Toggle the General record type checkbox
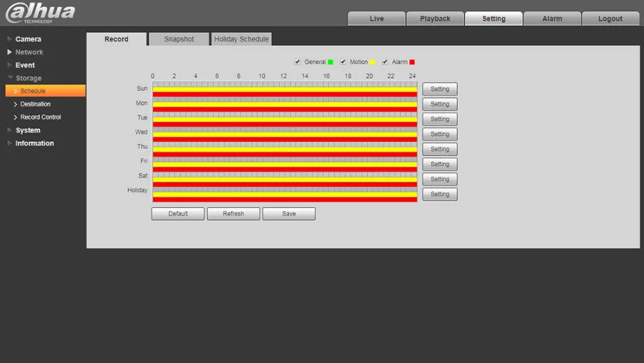Screen dimensions: 644x363 pyautogui.click(x=298, y=62)
